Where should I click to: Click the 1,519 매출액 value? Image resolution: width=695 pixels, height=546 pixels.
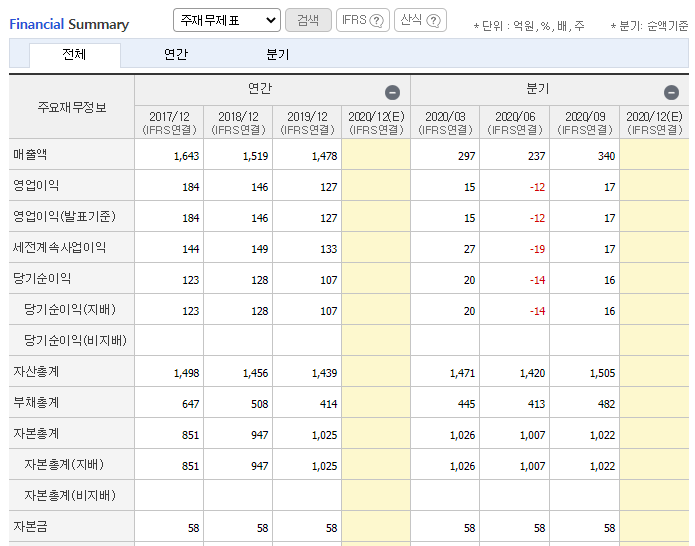255,156
